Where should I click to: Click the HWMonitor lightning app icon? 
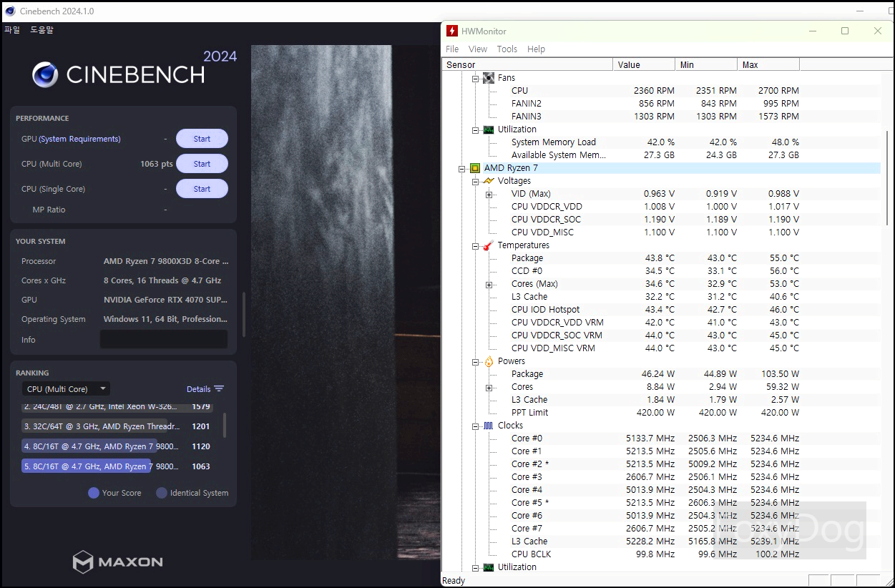[x=451, y=31]
